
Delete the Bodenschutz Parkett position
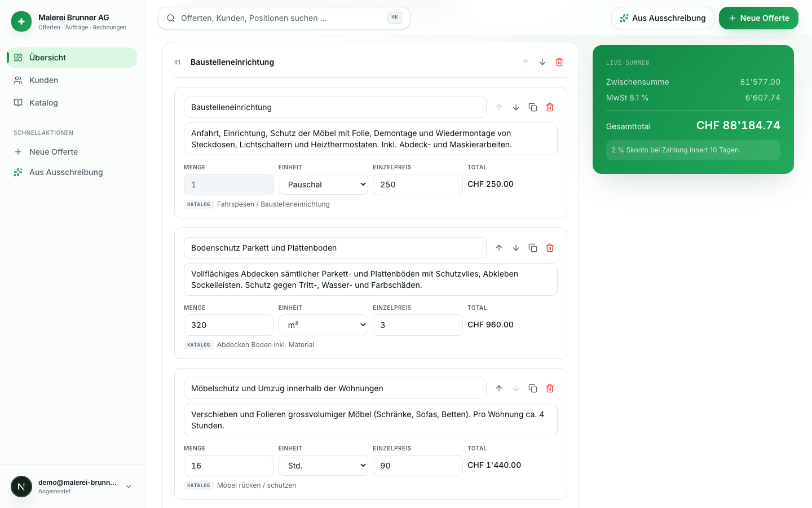click(x=550, y=248)
